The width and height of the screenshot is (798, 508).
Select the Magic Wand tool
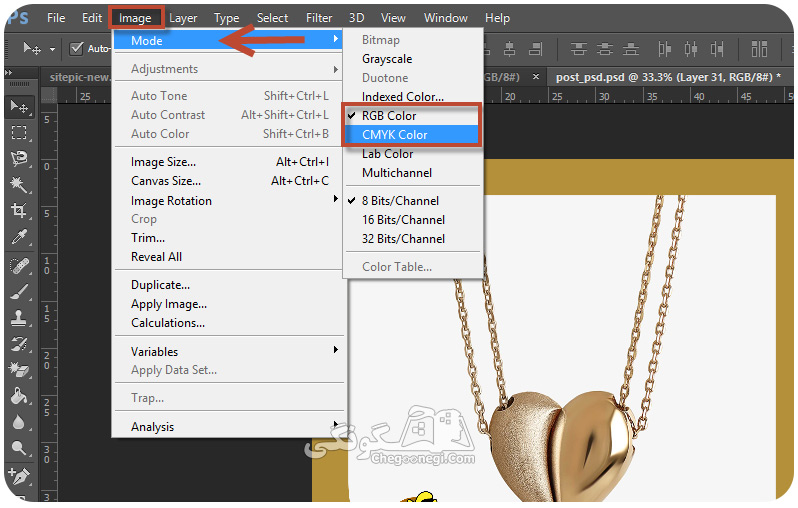[19, 185]
